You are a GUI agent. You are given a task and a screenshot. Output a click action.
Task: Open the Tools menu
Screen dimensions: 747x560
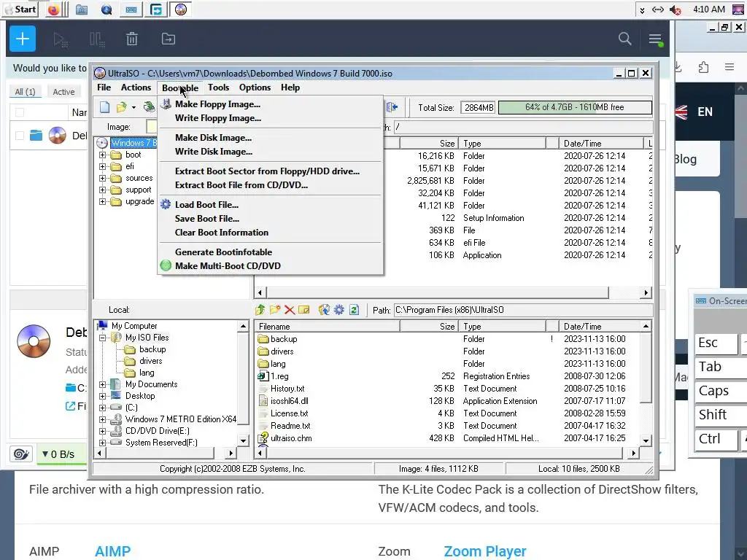[x=218, y=87]
